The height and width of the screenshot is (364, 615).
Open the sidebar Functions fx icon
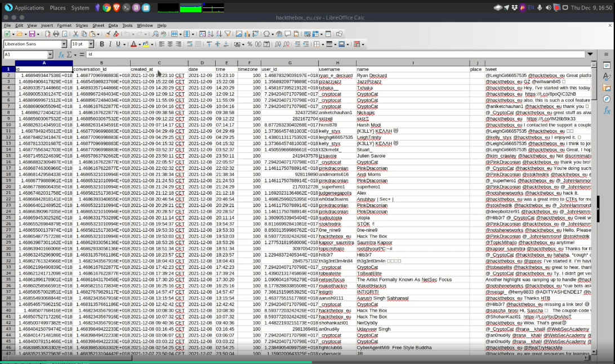[607, 110]
